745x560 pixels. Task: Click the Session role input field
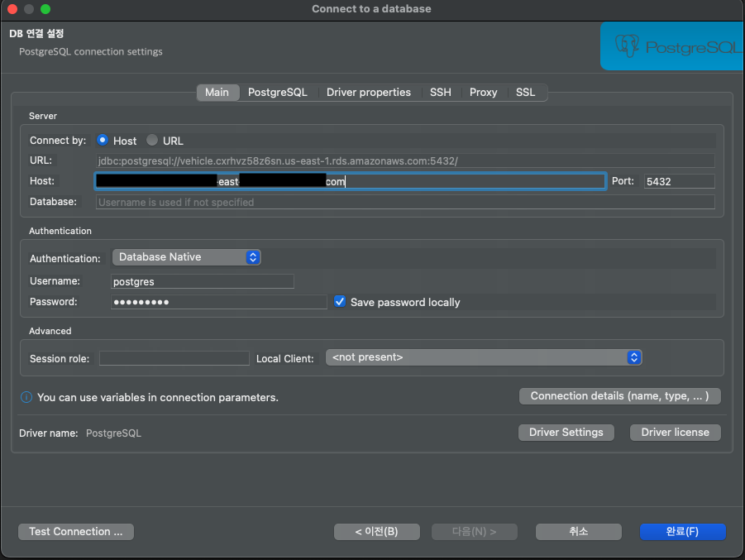point(174,358)
